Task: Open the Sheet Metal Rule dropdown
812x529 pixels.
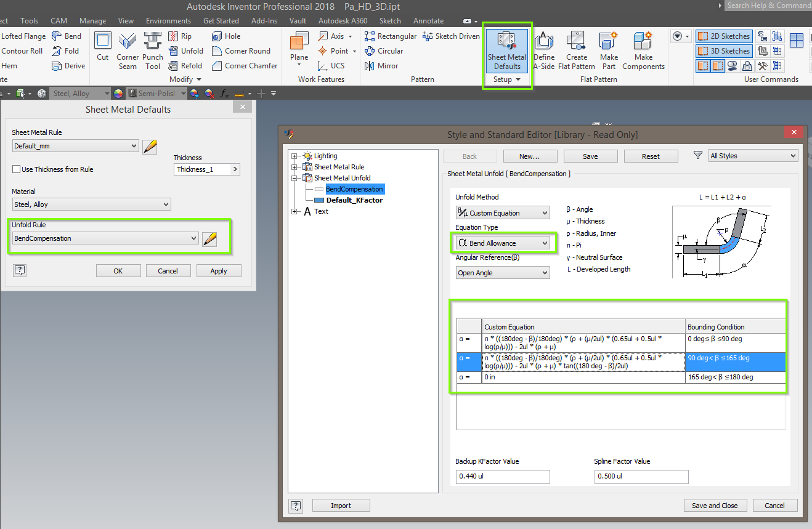Action: point(76,146)
